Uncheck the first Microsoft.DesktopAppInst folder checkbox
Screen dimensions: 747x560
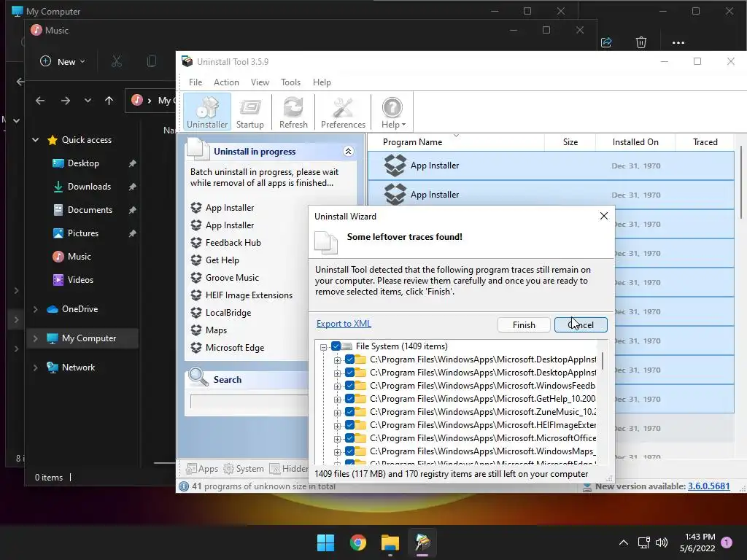point(349,359)
